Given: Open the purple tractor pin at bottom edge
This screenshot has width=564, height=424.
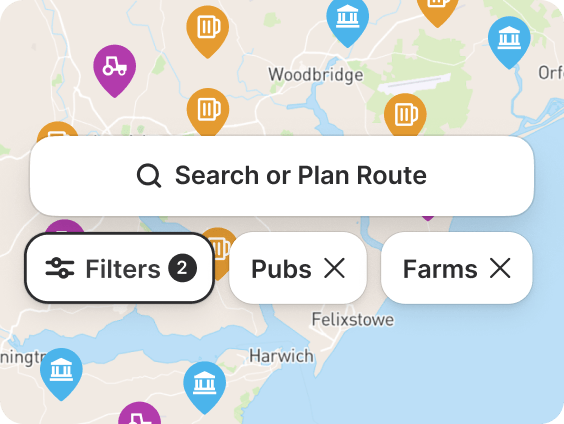Looking at the screenshot, I should pos(139,414).
